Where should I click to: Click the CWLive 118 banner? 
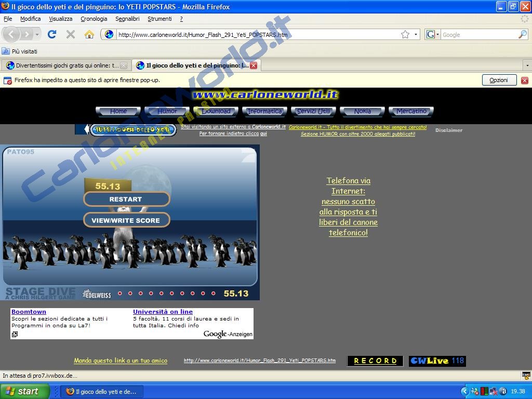pos(437,361)
